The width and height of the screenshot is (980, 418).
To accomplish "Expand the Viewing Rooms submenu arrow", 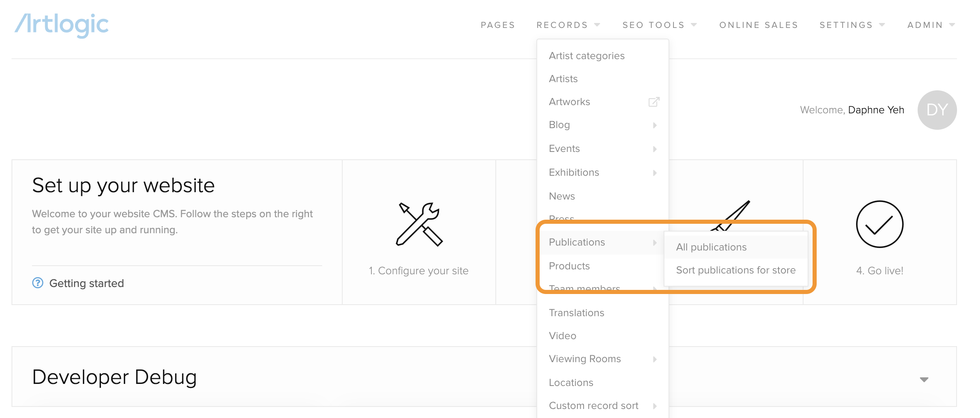I will point(655,359).
